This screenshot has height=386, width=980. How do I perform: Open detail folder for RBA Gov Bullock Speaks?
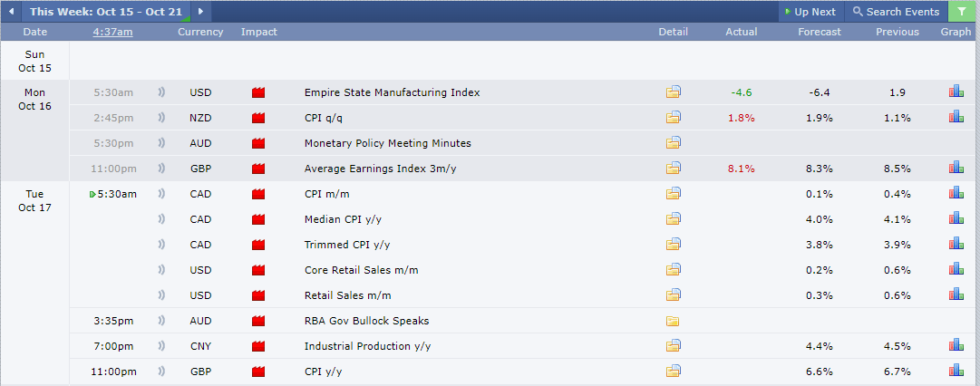tap(673, 321)
